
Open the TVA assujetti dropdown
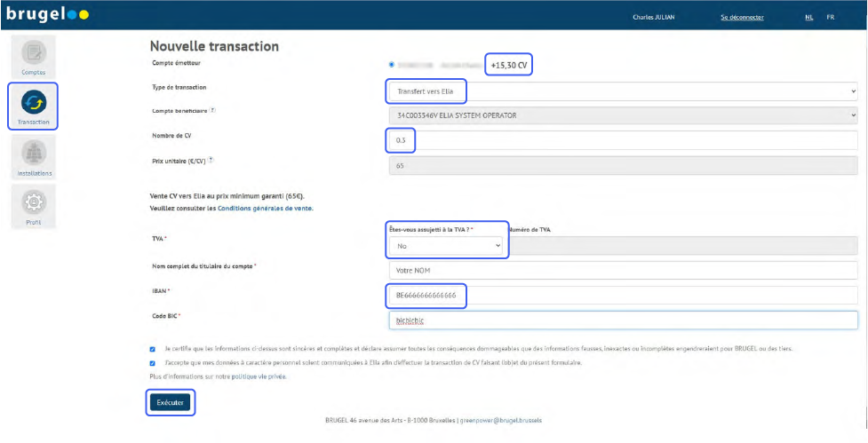(x=447, y=244)
